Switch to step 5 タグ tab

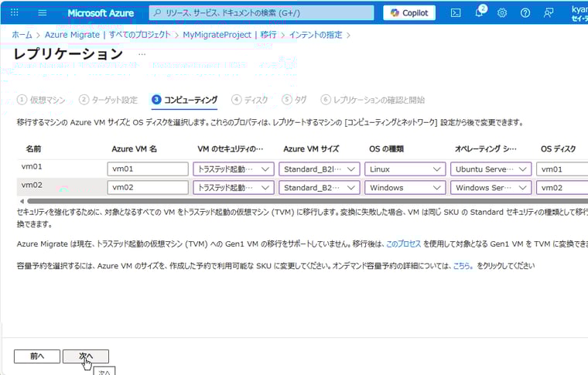click(294, 100)
